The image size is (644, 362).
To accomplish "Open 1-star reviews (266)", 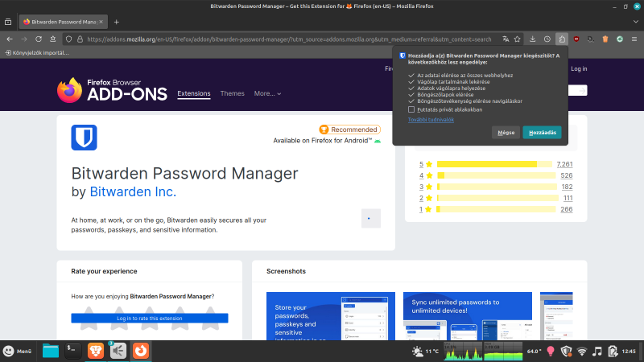I will click(567, 209).
